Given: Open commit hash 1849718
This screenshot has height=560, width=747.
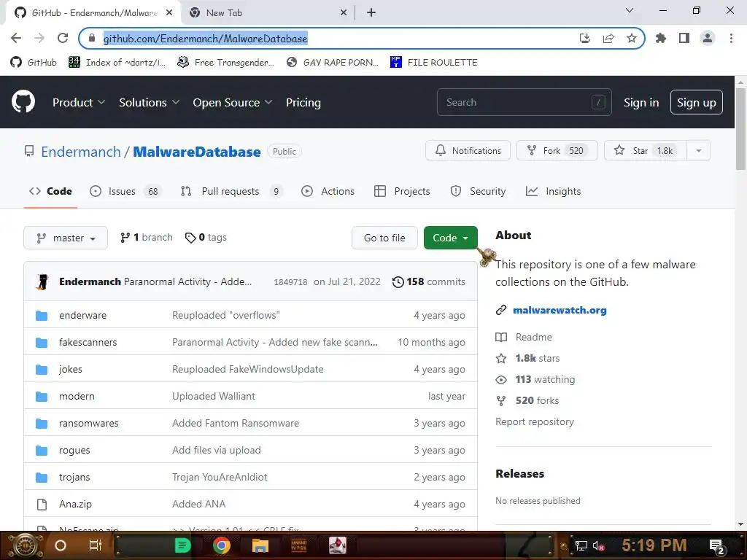Looking at the screenshot, I should click(290, 282).
